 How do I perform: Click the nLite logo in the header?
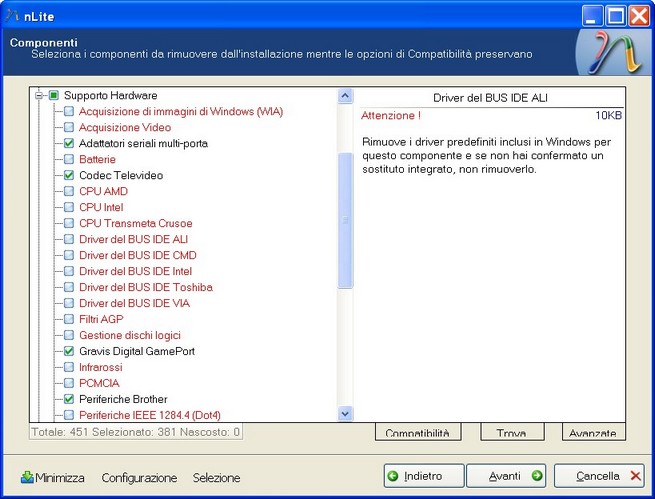[x=612, y=55]
